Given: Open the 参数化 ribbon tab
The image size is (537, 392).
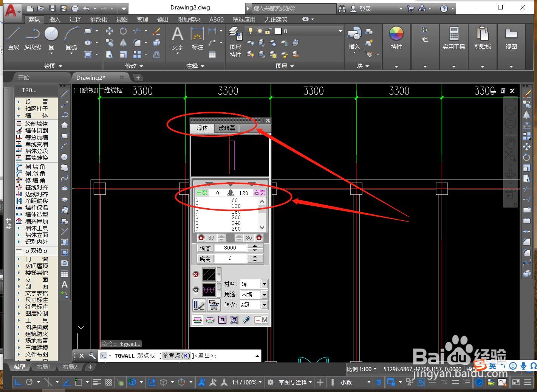Looking at the screenshot, I should click(x=98, y=19).
